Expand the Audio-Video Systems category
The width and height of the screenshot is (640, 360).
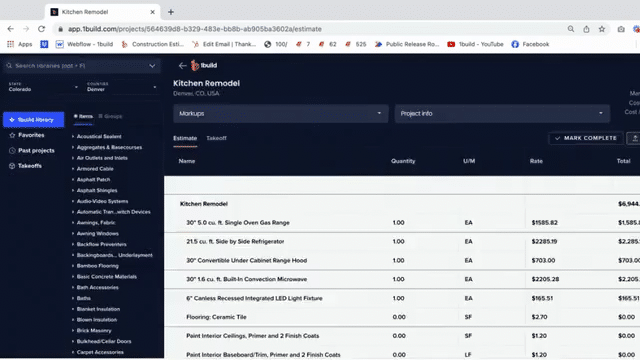[x=100, y=201]
